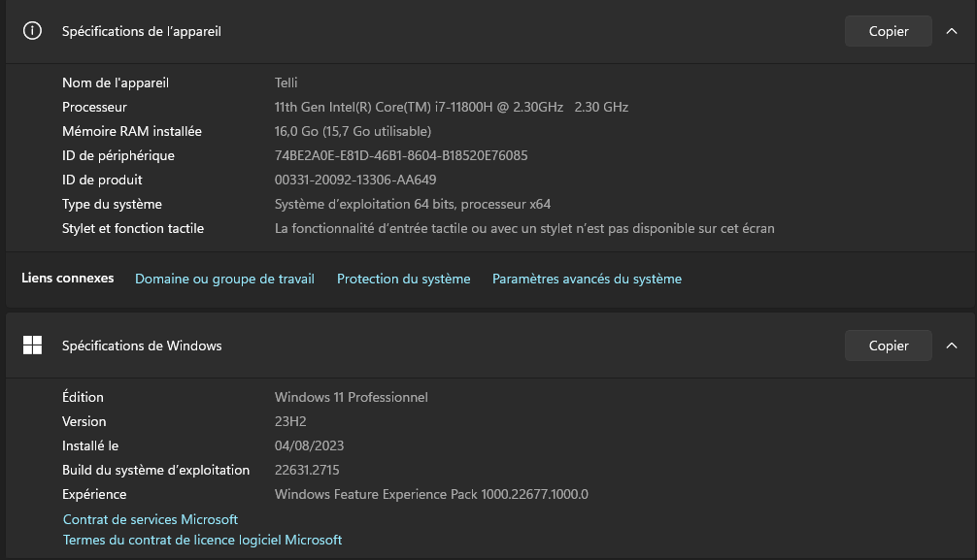Screen dimensions: 977x560
Task: Click the device ID 74BE2A0E value
Action: pos(401,155)
